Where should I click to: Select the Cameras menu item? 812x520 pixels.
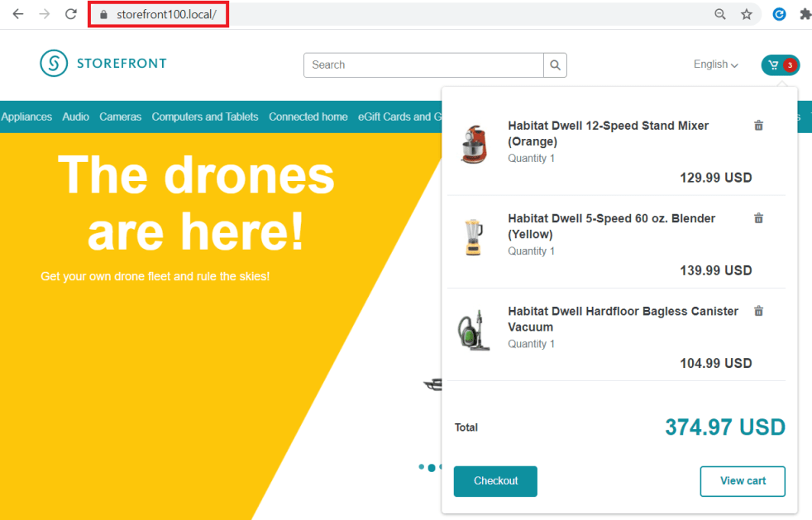(120, 117)
